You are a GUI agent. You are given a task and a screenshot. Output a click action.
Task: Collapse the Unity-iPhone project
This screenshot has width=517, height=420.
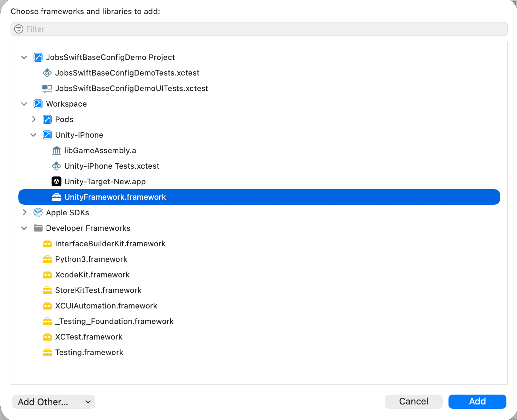(x=33, y=135)
